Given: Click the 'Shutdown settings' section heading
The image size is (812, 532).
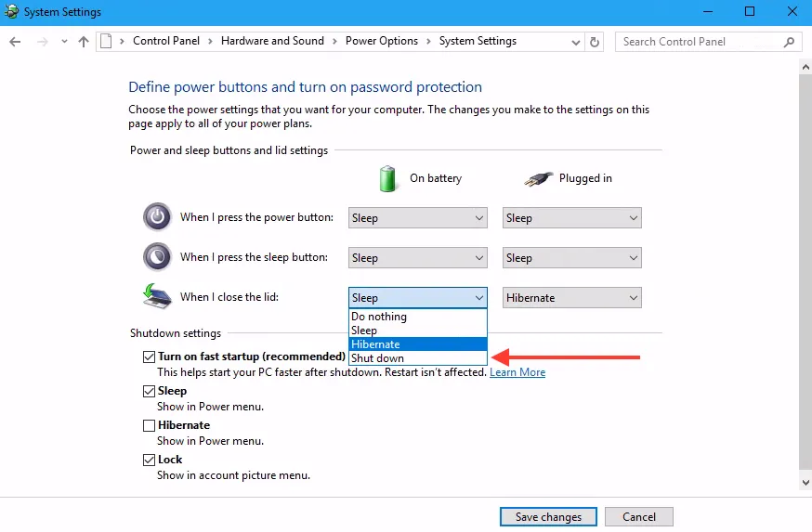Looking at the screenshot, I should pyautogui.click(x=176, y=333).
